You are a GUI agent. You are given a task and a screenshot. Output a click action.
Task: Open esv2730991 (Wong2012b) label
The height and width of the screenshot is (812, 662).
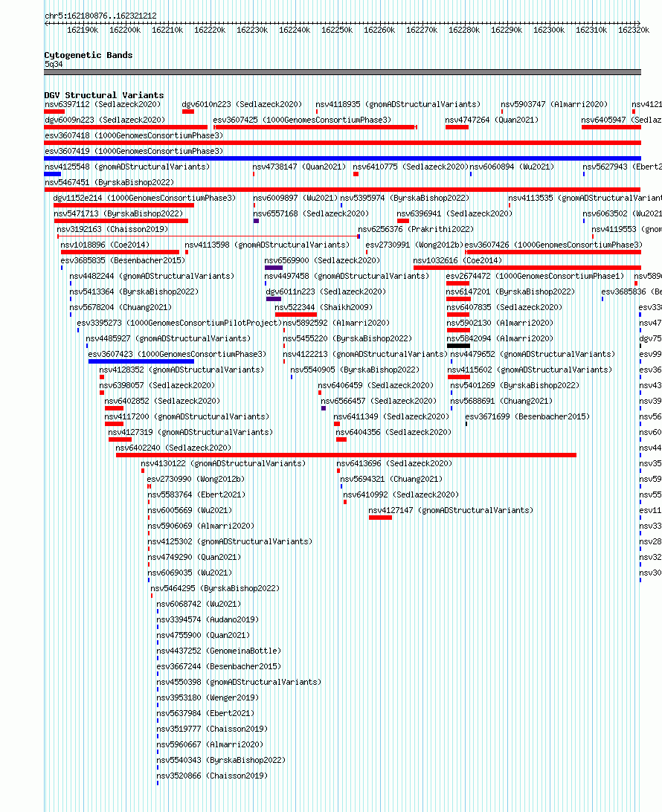[x=414, y=245]
